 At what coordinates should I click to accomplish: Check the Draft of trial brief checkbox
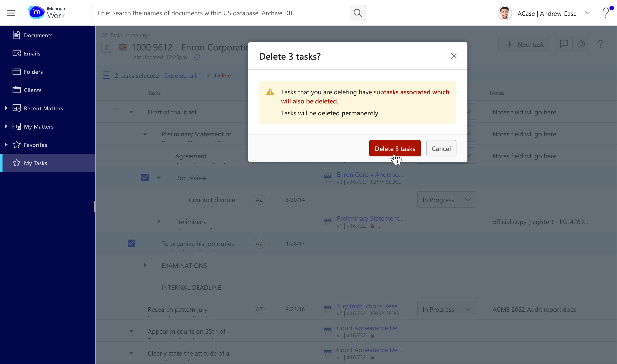click(x=117, y=112)
